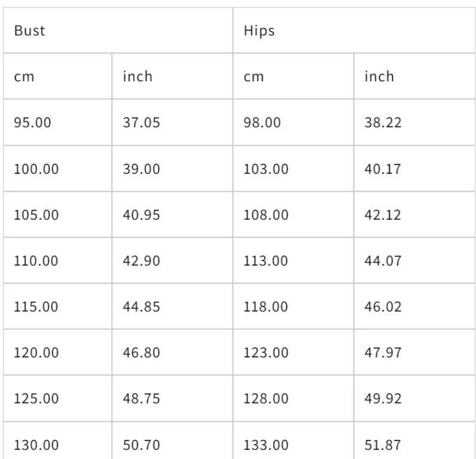The width and height of the screenshot is (476, 459).
Task: Click the 46.02 hips inch value
Action: coord(383,307)
